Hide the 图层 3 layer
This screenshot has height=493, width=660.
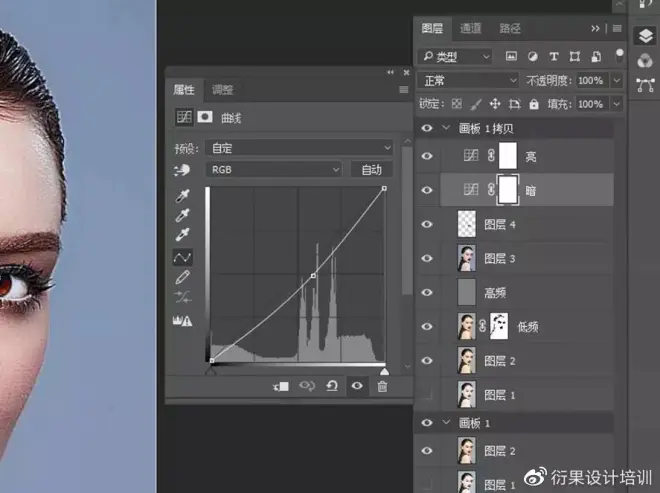coord(427,258)
